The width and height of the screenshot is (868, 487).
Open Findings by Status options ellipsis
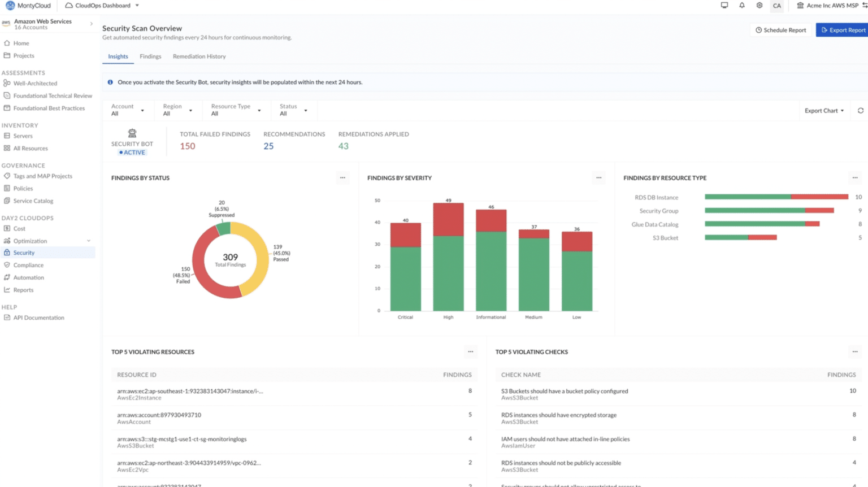click(x=342, y=178)
